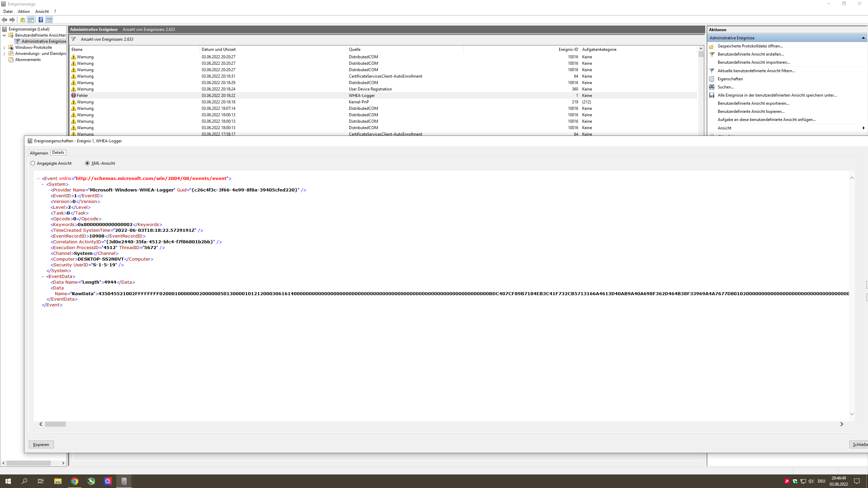Open Chrome from the taskbar
The height and width of the screenshot is (488, 868).
(x=75, y=481)
